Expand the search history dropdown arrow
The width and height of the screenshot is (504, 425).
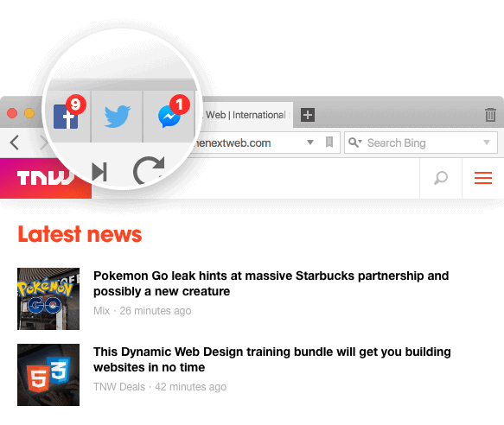pyautogui.click(x=487, y=143)
